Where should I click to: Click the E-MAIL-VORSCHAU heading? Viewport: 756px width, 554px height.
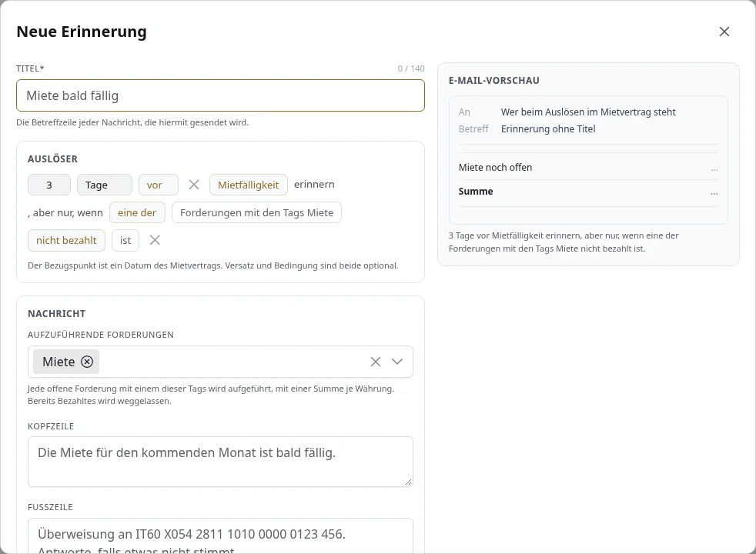pos(493,81)
